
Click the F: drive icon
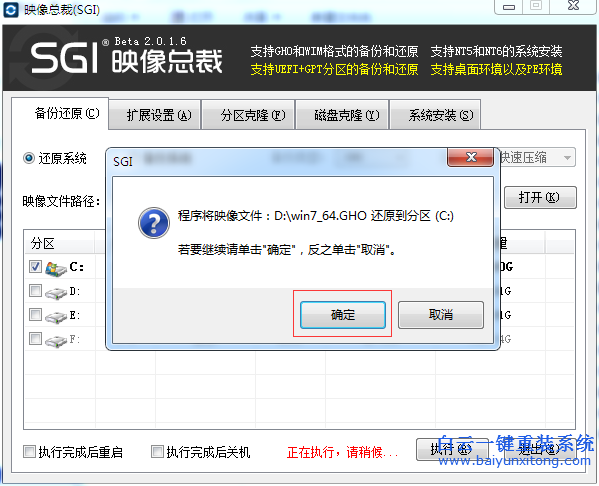click(x=56, y=341)
